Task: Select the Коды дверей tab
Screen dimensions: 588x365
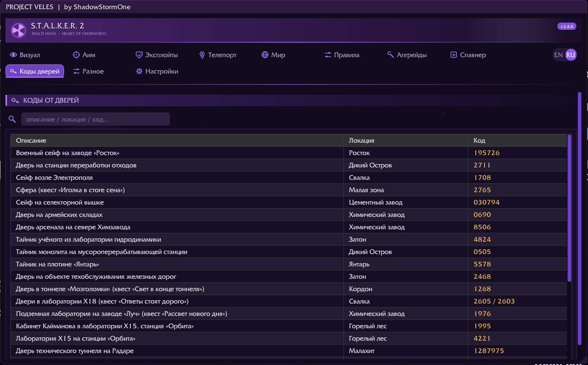Action: pos(35,71)
